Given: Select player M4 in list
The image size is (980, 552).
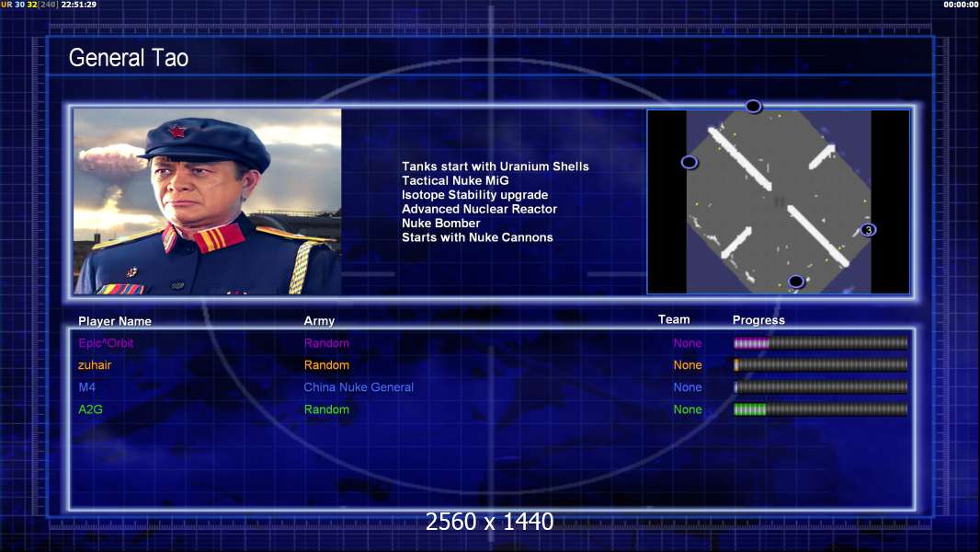Looking at the screenshot, I should (86, 387).
